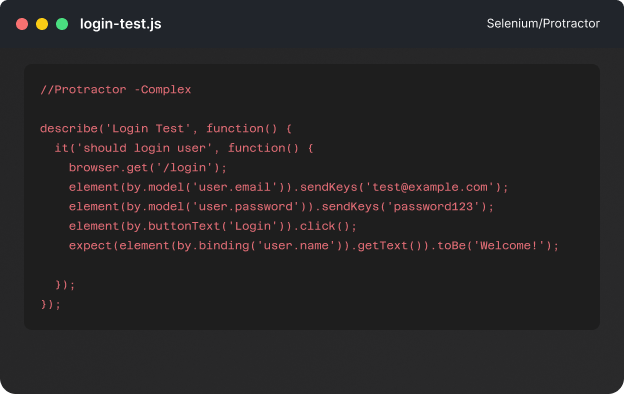Image resolution: width=624 pixels, height=394 pixels.
Task: Click the 'user.password' model string
Action: pos(246,207)
